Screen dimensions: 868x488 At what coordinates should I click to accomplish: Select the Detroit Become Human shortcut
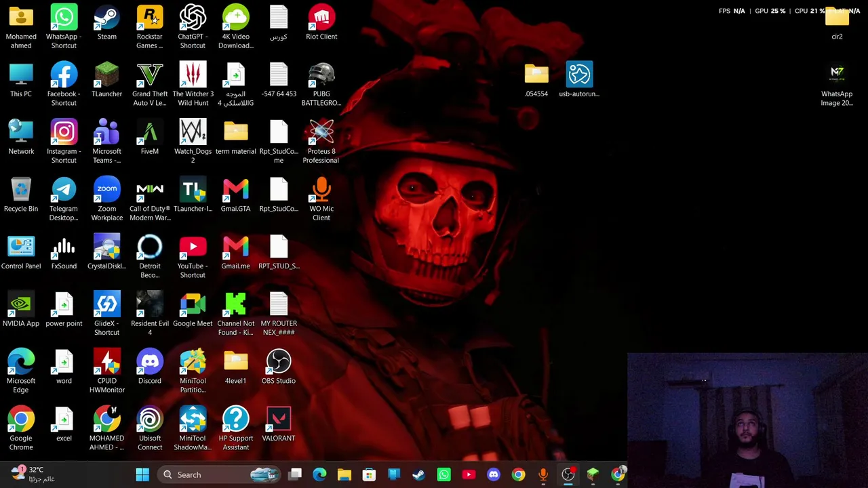click(150, 257)
